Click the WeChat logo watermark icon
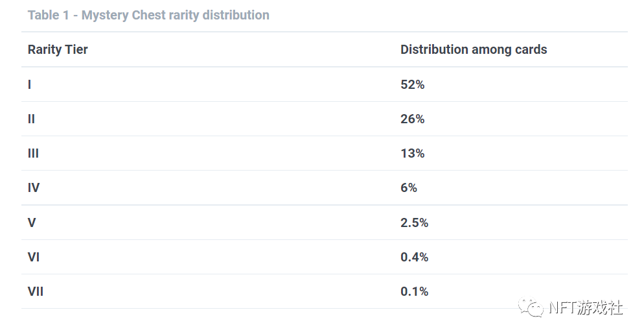The width and height of the screenshot is (644, 336). [531, 307]
